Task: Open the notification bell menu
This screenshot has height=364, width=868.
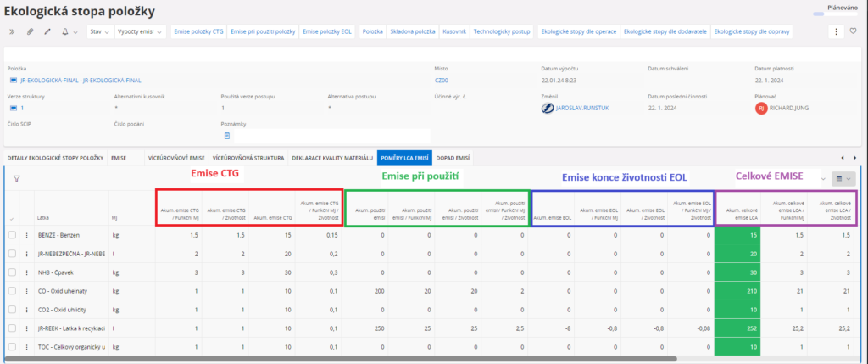Action: coord(67,31)
